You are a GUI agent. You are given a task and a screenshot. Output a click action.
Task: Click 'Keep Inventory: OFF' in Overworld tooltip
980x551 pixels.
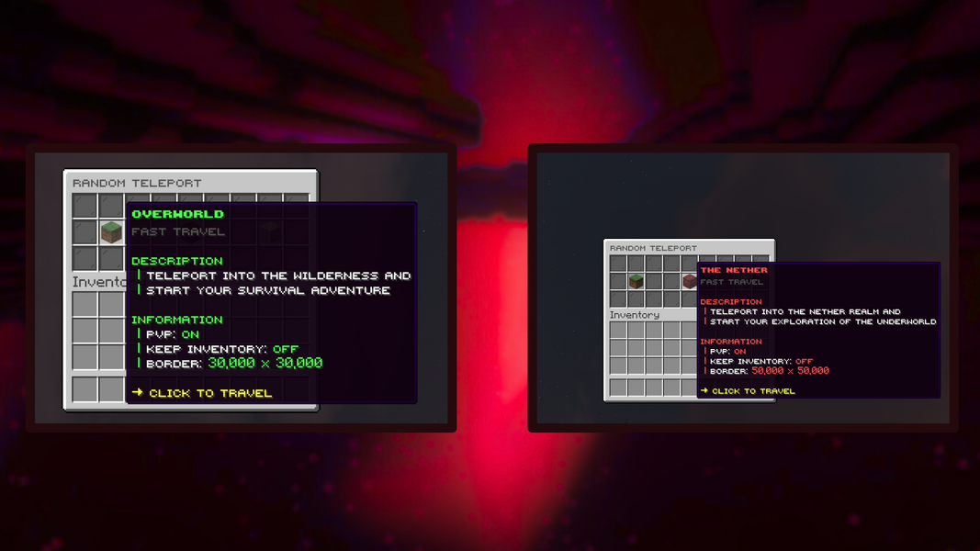click(222, 349)
